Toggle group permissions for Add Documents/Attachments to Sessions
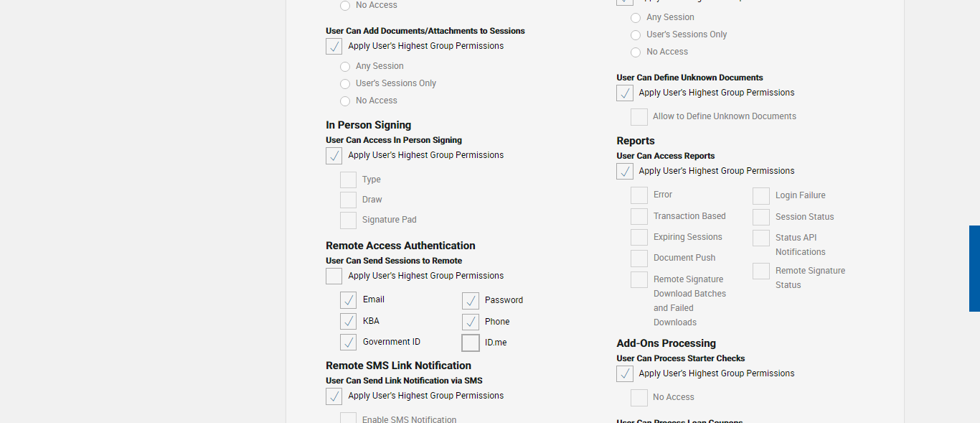Screen dimensions: 980x423 click(334, 47)
